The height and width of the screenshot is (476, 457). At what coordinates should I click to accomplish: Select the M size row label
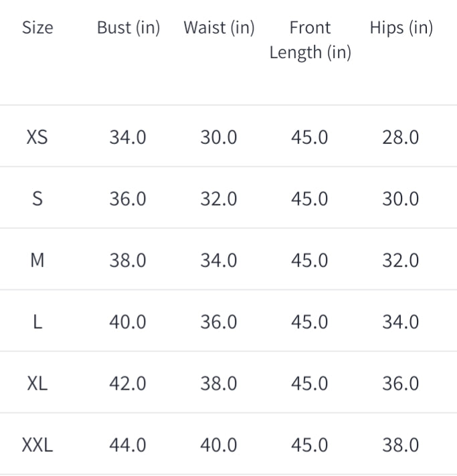point(37,260)
